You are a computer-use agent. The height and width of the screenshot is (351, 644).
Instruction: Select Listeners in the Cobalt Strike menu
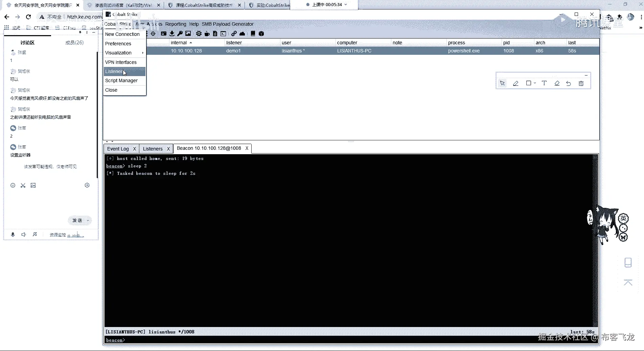click(124, 71)
